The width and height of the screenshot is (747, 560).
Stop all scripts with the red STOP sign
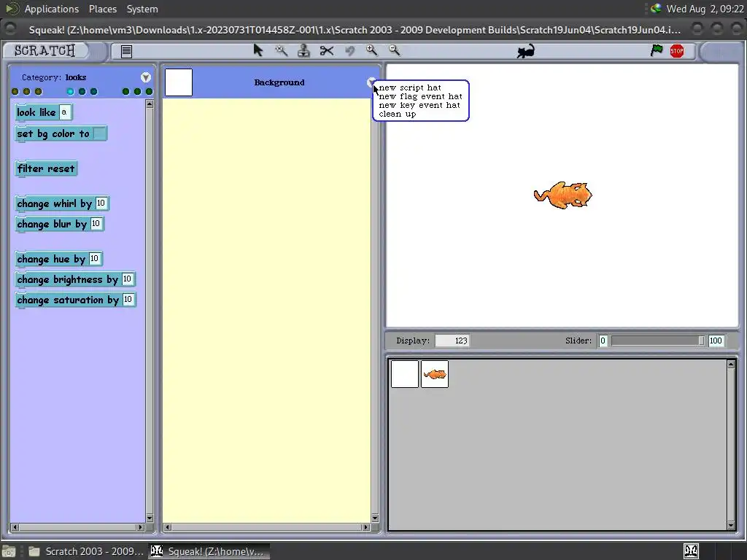tap(677, 50)
